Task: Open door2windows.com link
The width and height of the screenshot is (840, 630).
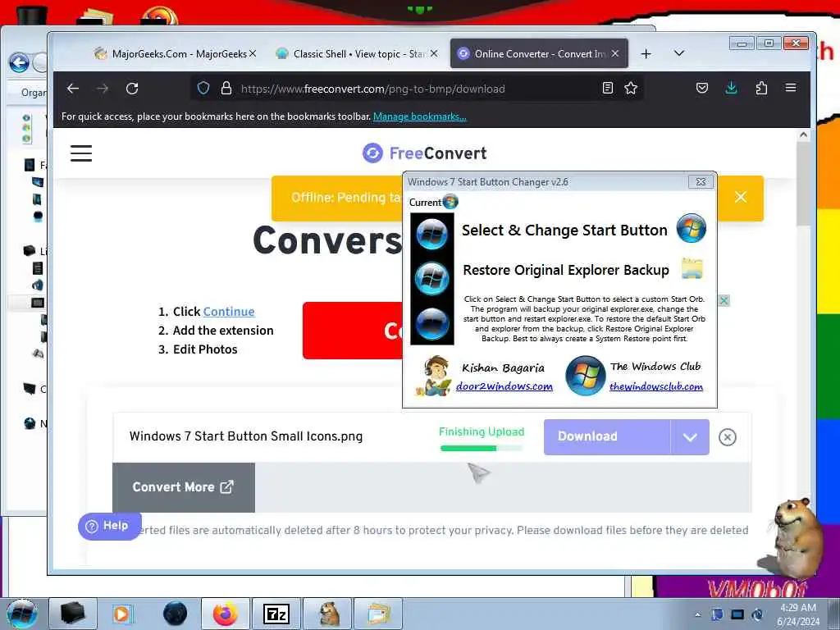Action: point(504,386)
